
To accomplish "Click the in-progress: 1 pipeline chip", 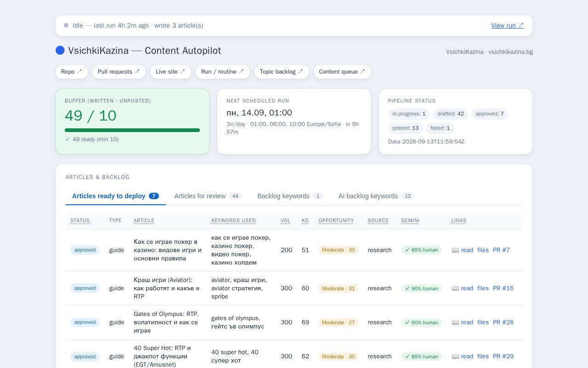I will coord(409,114).
